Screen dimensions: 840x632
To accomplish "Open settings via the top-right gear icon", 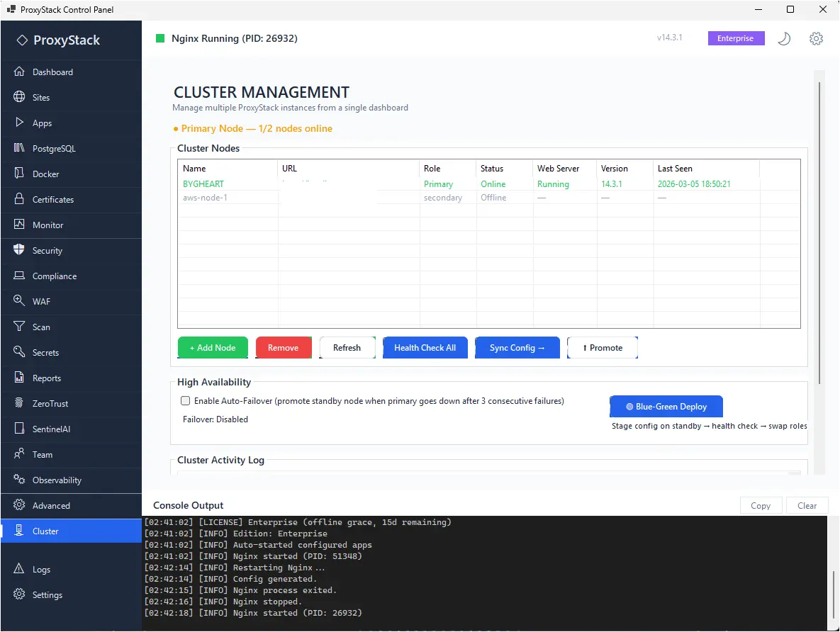I will pyautogui.click(x=816, y=38).
